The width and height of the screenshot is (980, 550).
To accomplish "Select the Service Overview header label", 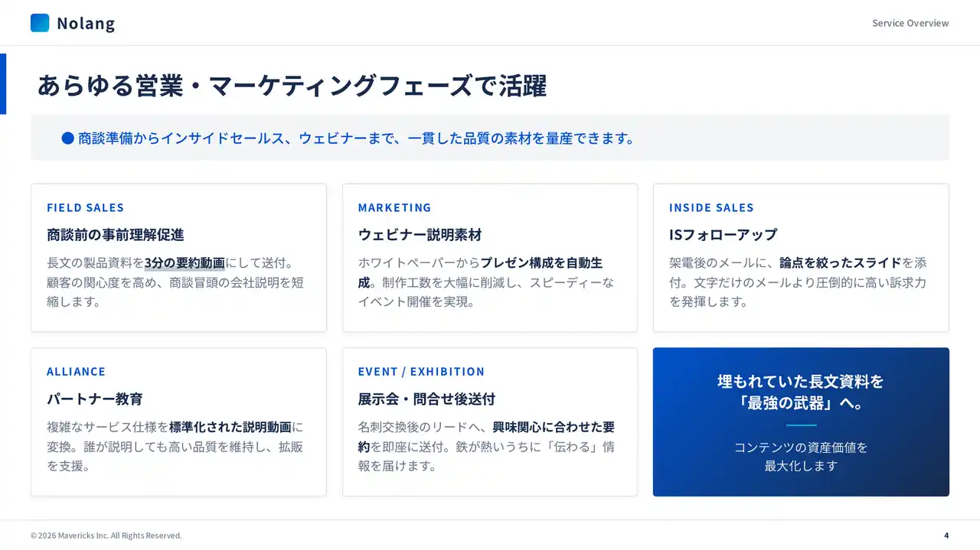I will pyautogui.click(x=910, y=23).
